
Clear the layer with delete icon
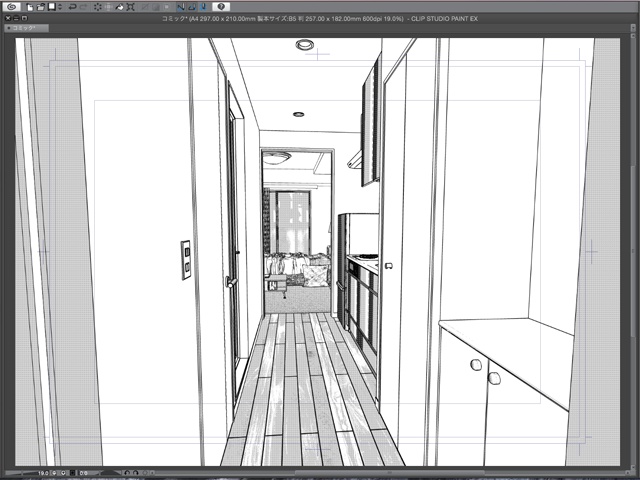coord(98,7)
